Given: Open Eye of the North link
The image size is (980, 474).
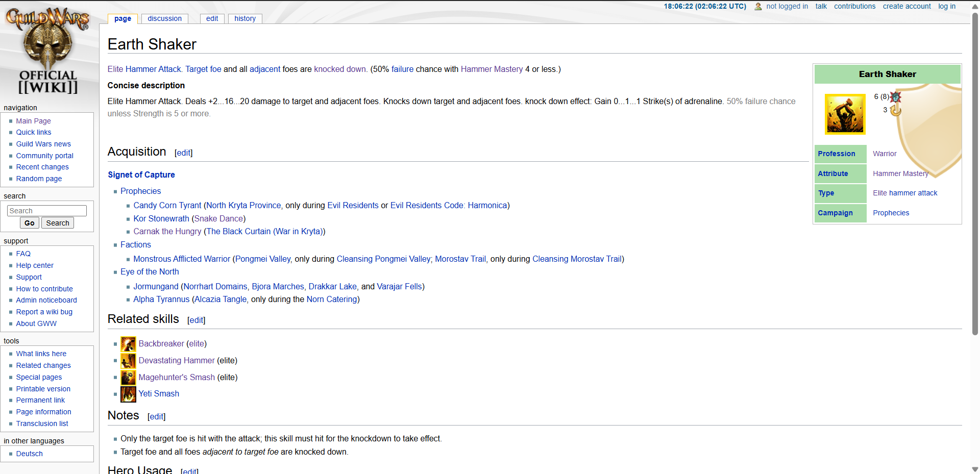Looking at the screenshot, I should 150,271.
